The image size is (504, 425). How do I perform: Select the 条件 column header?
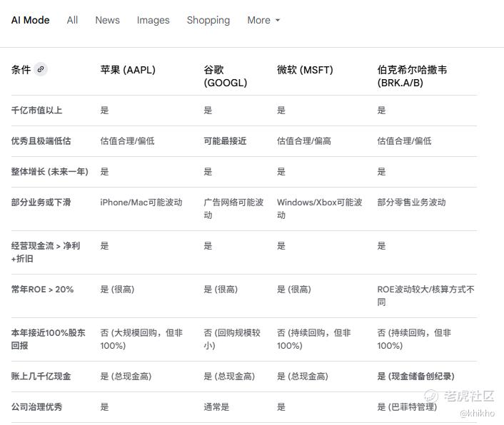pyautogui.click(x=21, y=69)
